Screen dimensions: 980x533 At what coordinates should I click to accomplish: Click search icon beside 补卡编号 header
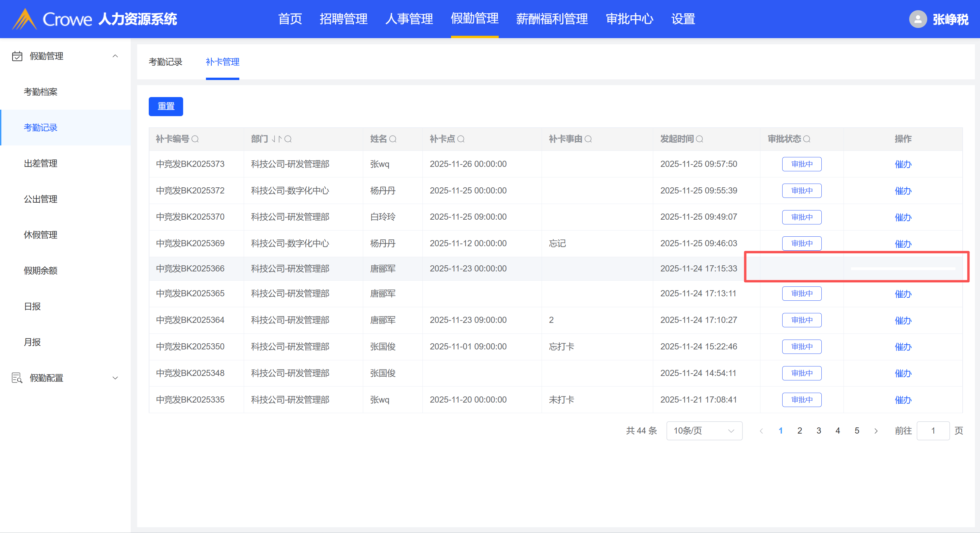point(195,139)
